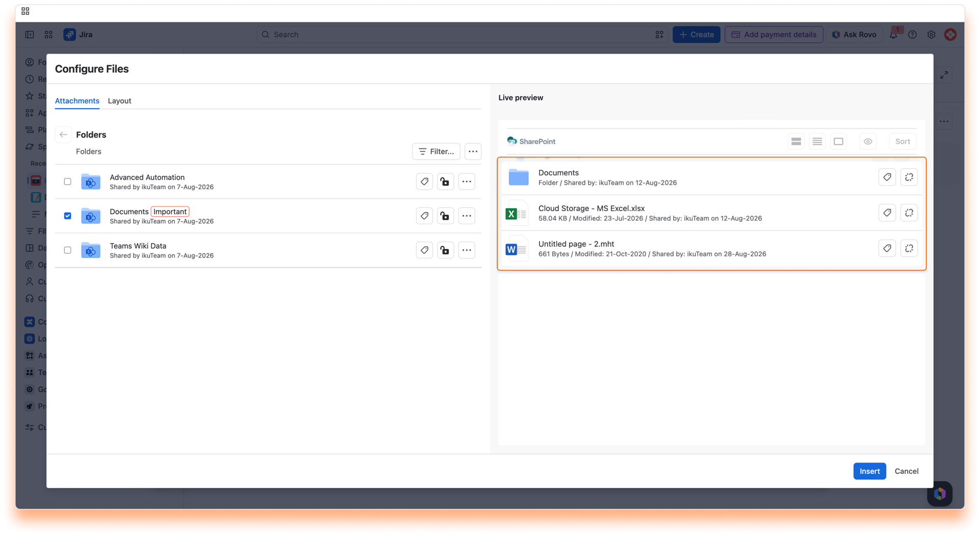Image resolution: width=980 pixels, height=535 pixels.
Task: Open the Sort dropdown in Live preview
Action: tap(902, 141)
